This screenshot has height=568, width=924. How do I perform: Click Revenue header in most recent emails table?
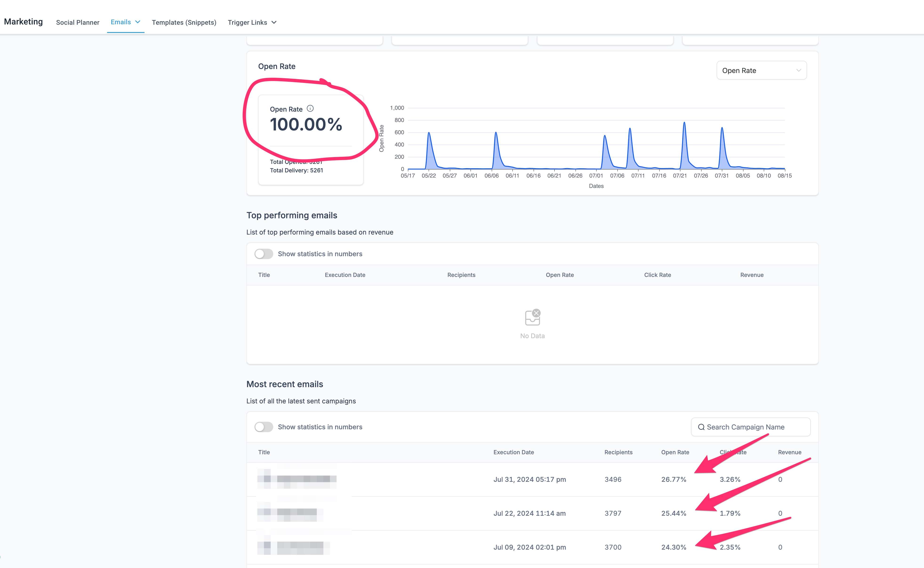pos(790,452)
